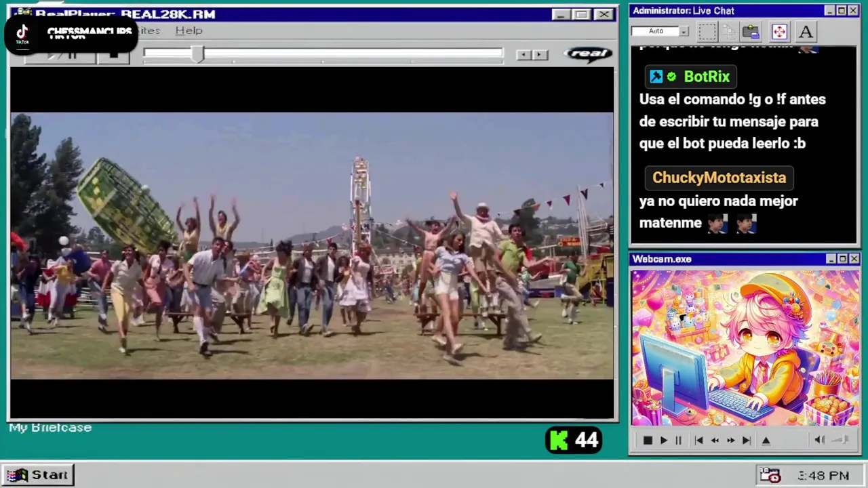Click the RealPlayer stop button beside the seek bar
Image resolution: width=868 pixels, height=488 pixels.
tap(113, 56)
